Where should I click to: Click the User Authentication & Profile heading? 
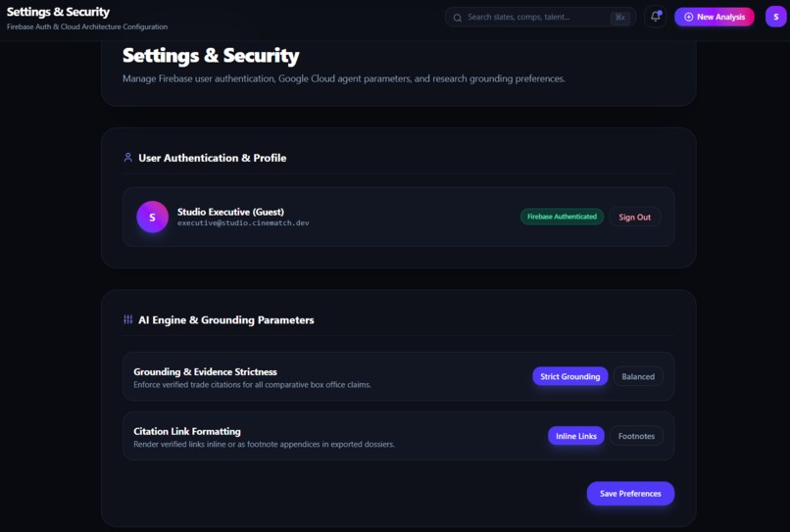[x=213, y=158]
